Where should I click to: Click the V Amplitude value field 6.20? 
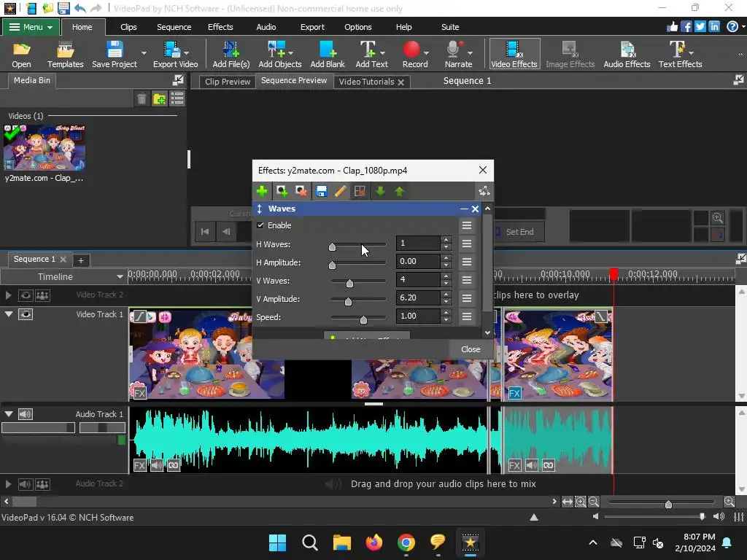point(418,297)
